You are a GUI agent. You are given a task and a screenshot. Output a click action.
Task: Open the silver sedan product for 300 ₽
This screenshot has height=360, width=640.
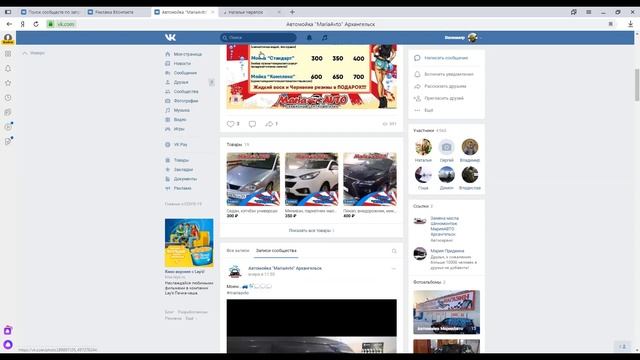(253, 179)
